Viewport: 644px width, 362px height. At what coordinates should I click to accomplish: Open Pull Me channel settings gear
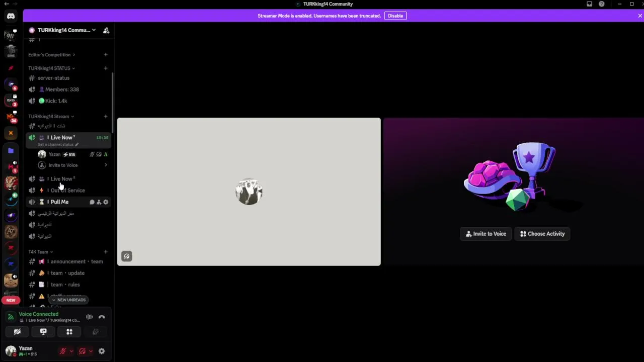[106, 202]
